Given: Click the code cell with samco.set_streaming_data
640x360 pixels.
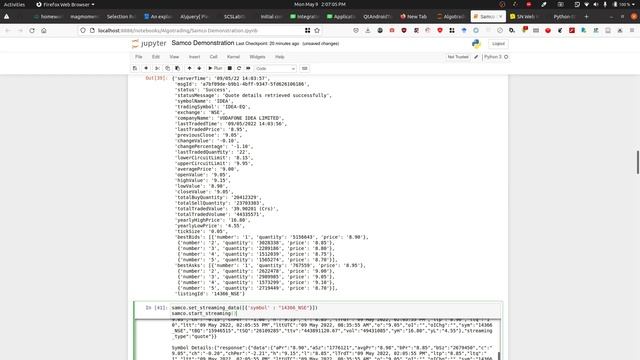Looking at the screenshot, I should 336,311.
